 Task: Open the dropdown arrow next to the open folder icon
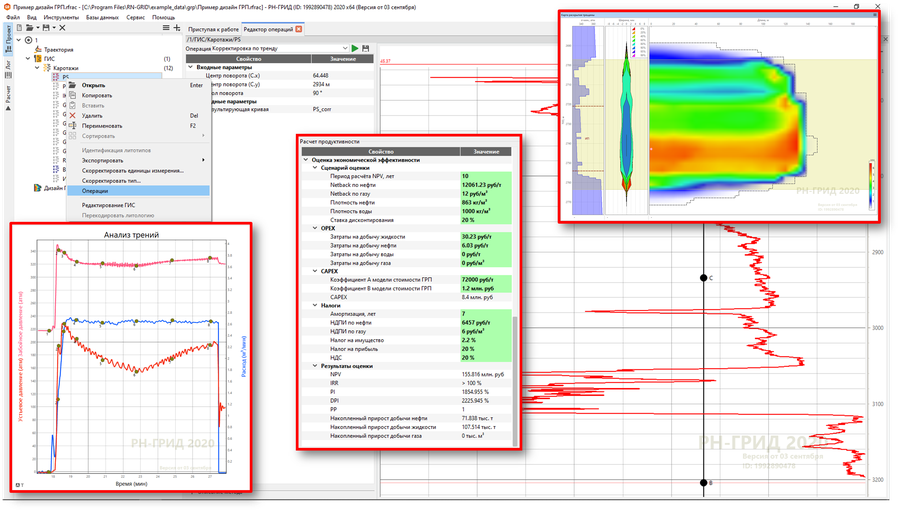pos(37,28)
